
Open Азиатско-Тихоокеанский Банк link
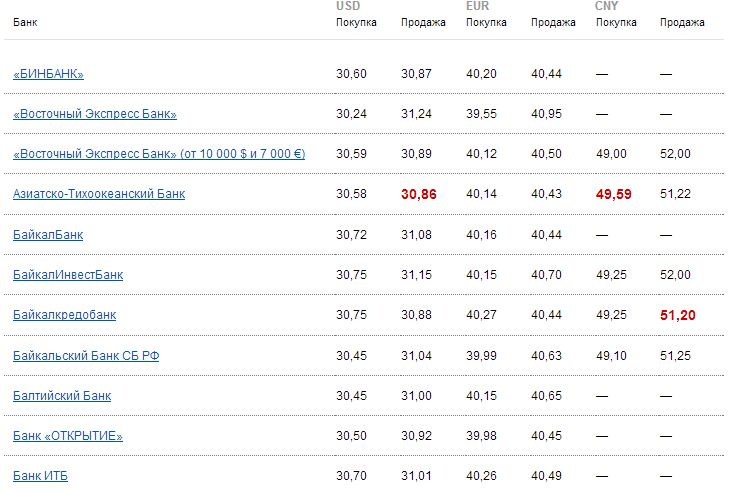point(99,194)
